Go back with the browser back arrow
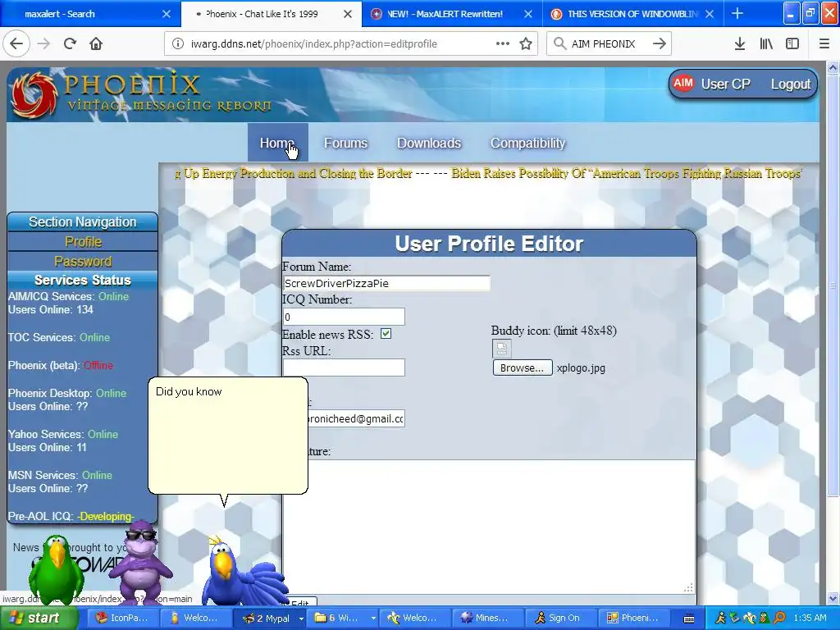 point(16,44)
